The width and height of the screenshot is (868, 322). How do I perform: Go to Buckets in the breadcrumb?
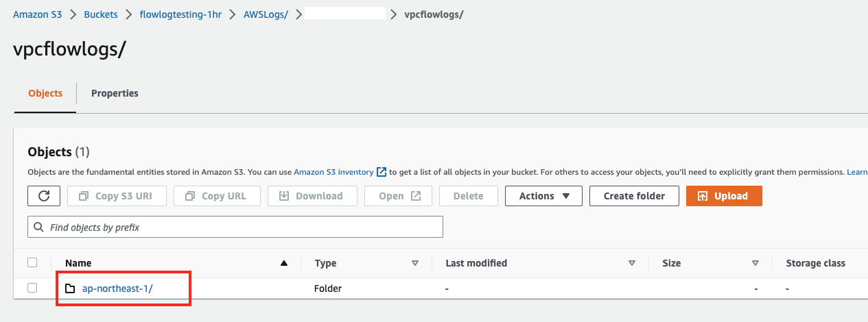[x=100, y=14]
